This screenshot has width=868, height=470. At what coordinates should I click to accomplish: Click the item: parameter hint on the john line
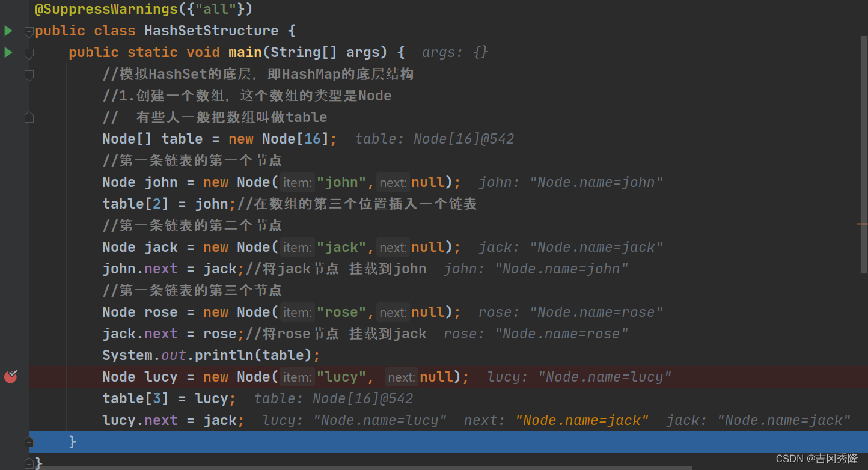[x=297, y=182]
